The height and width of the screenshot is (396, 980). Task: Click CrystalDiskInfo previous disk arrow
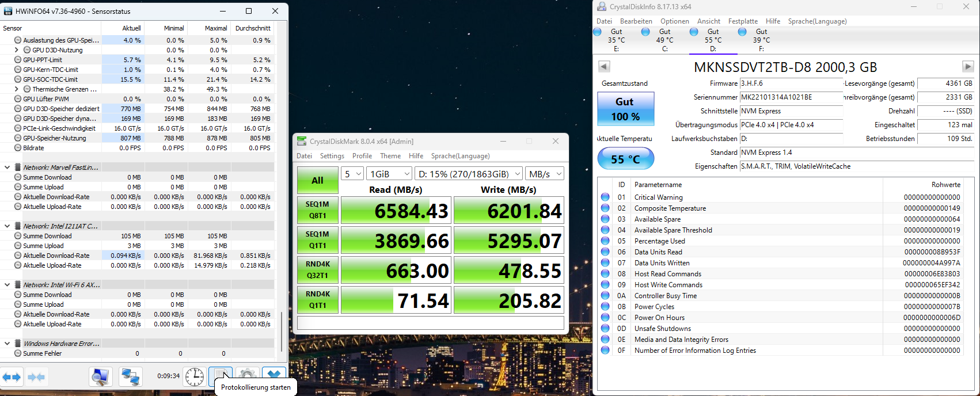click(x=604, y=66)
